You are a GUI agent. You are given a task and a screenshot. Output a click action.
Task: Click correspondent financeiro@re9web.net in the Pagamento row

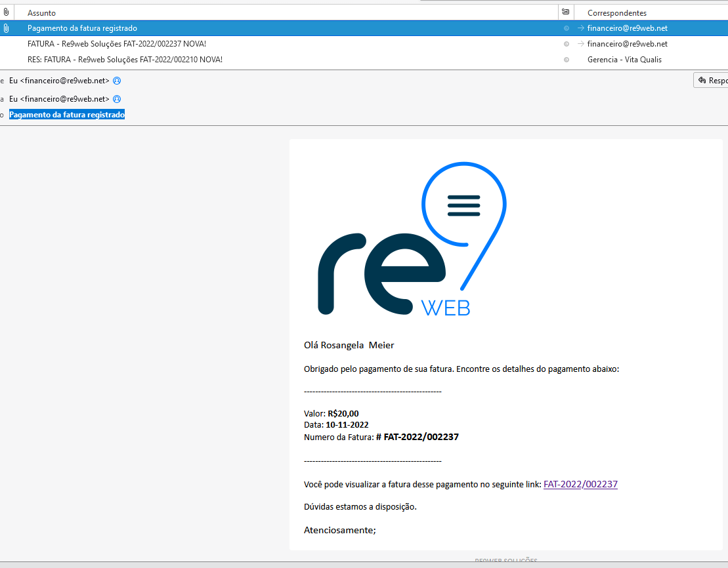pos(628,28)
